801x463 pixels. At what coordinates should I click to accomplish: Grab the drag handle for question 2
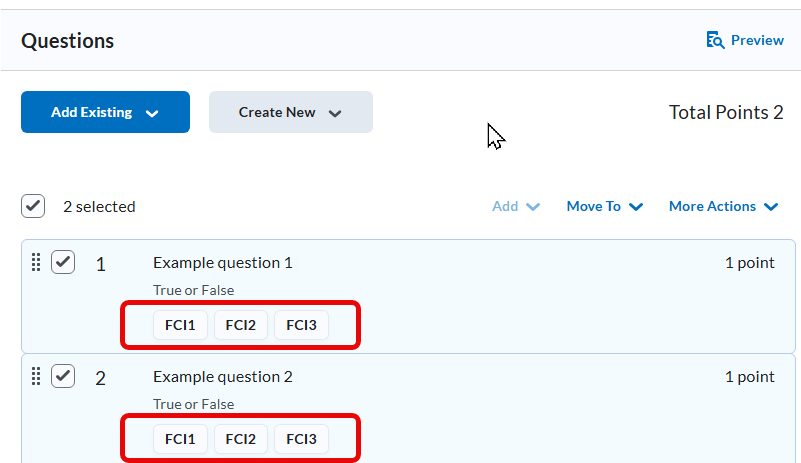(x=36, y=376)
